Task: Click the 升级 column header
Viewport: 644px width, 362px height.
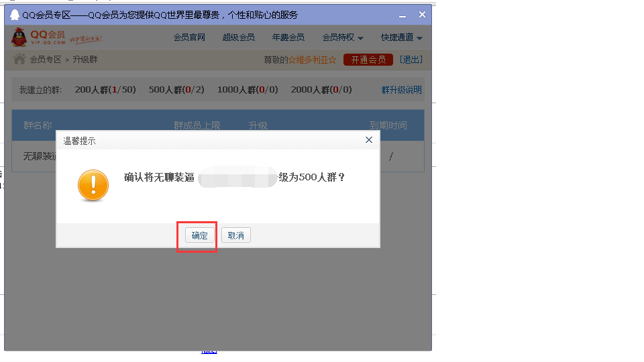Action: point(258,125)
